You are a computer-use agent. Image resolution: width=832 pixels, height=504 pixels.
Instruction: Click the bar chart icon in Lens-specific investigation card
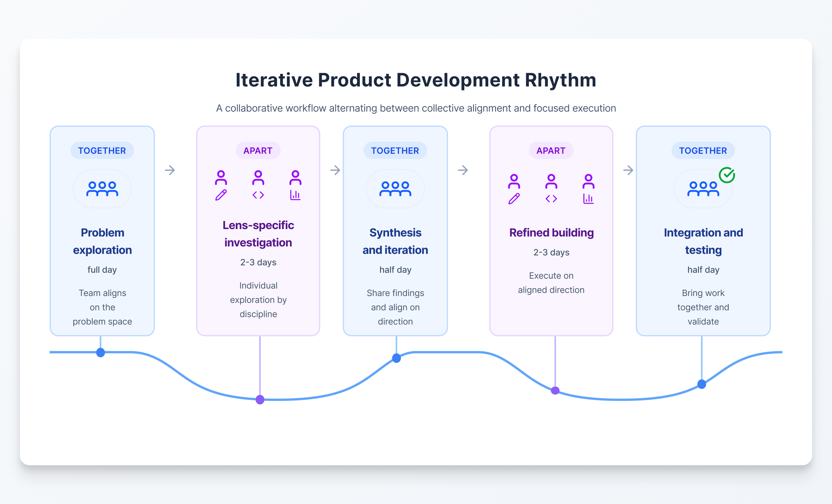tap(295, 195)
